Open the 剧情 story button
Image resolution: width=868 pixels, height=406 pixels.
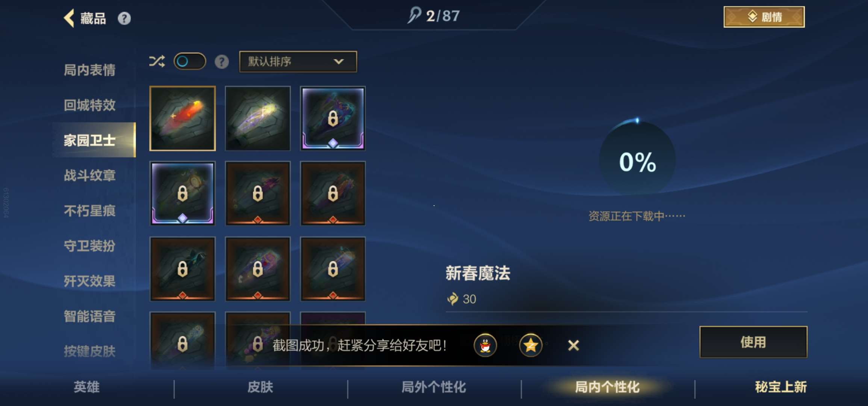[764, 17]
